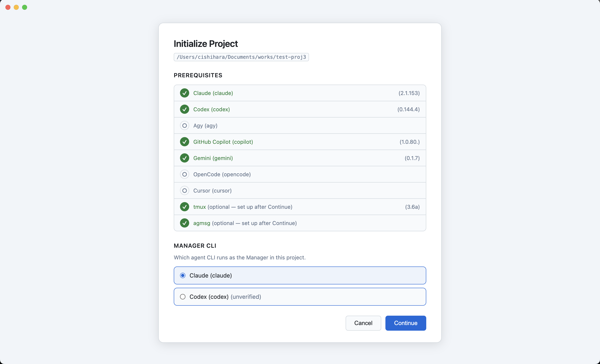Click the green check icon for Codex
The image size is (600, 364).
(x=185, y=109)
